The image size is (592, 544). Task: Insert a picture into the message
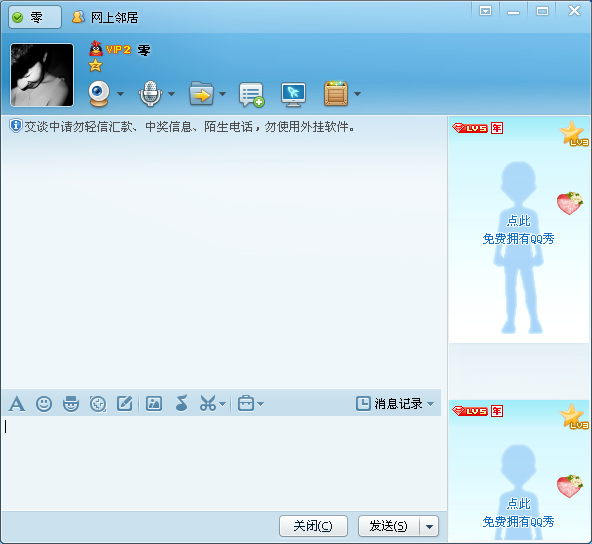click(x=154, y=404)
